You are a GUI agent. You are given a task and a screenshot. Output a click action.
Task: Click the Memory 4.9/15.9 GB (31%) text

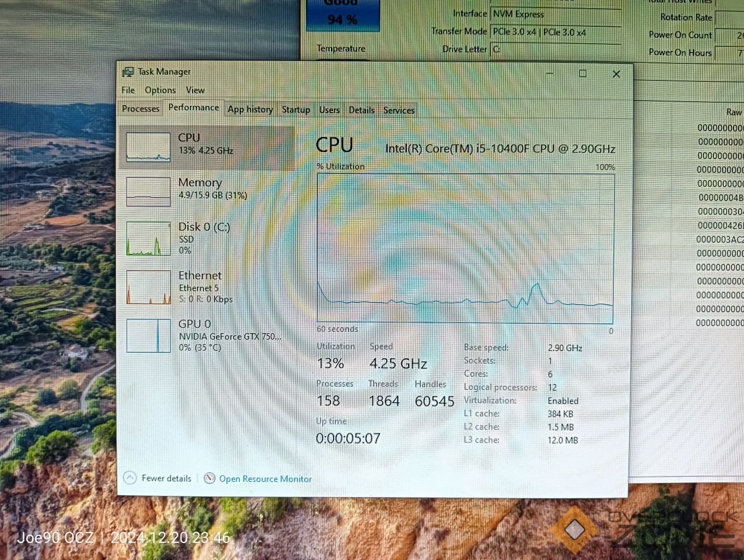(x=213, y=195)
